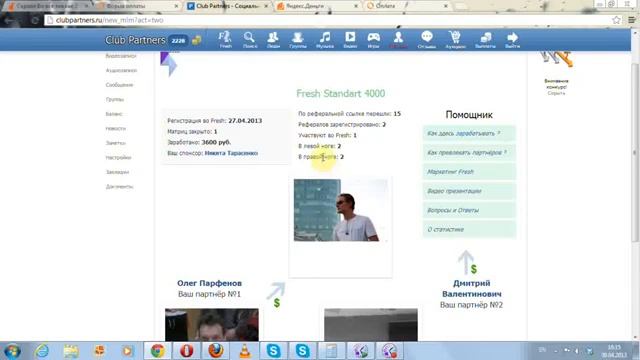
Task: Click 'Регистрация во Fresh: 27.04.2013' line
Action: (215, 121)
